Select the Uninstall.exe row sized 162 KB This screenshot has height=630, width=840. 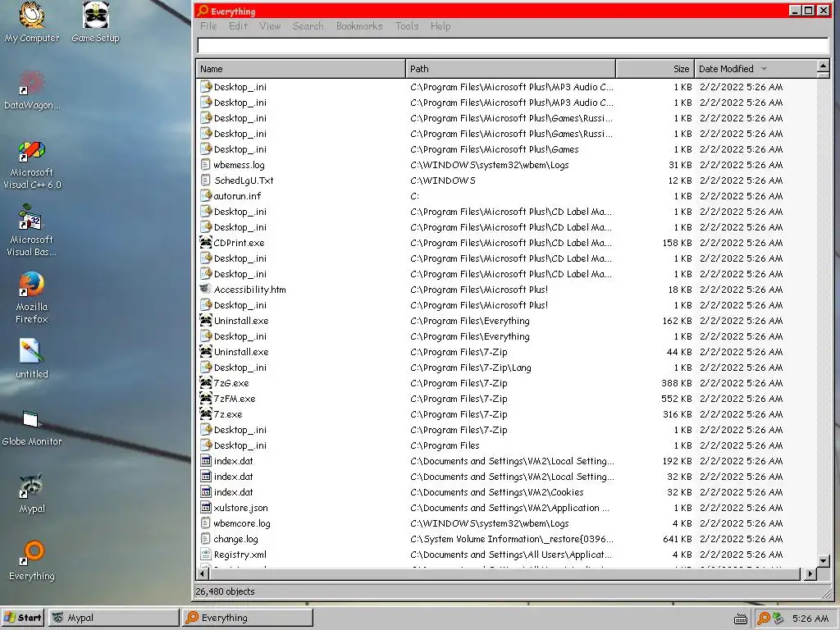[x=506, y=321]
